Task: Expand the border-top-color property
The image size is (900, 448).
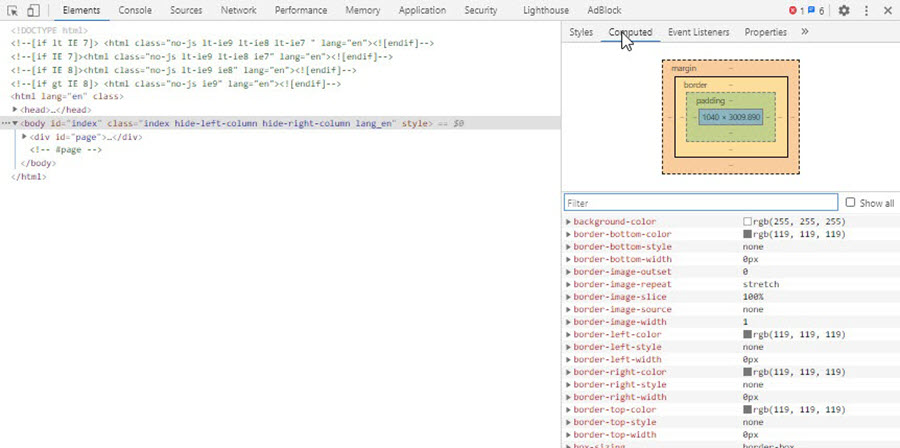Action: coord(569,410)
